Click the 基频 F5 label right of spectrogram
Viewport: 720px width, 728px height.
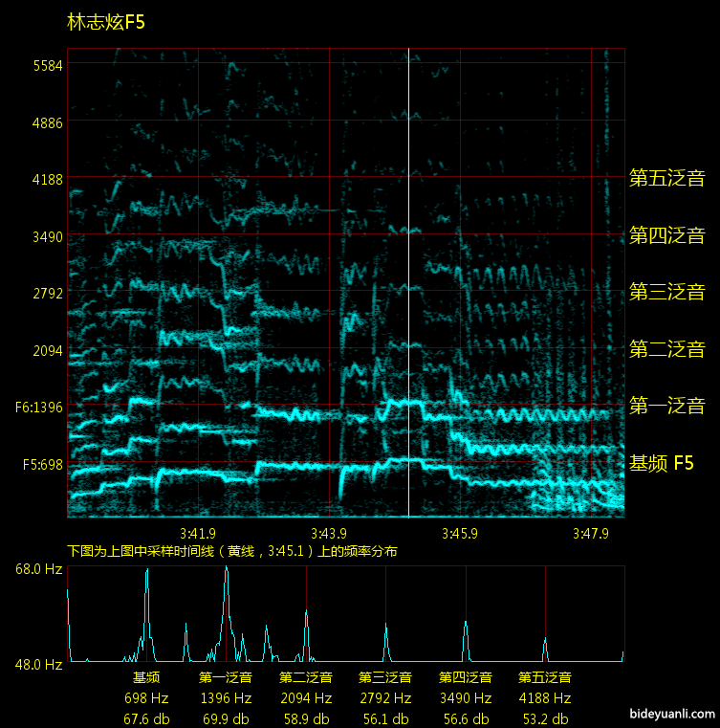[661, 464]
